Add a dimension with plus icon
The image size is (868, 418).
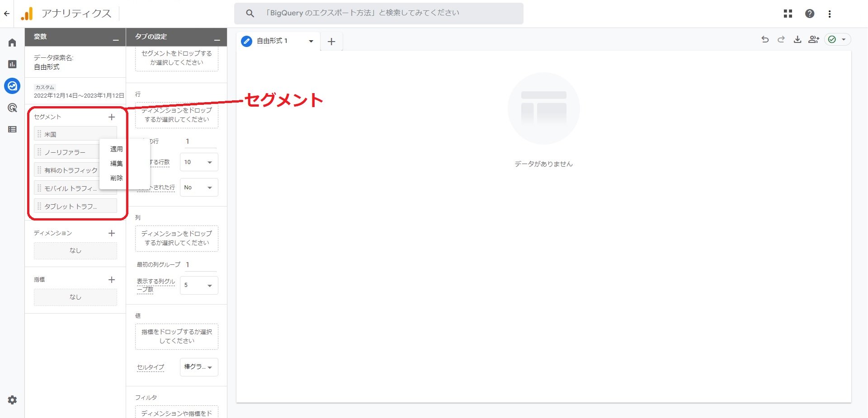pos(112,233)
